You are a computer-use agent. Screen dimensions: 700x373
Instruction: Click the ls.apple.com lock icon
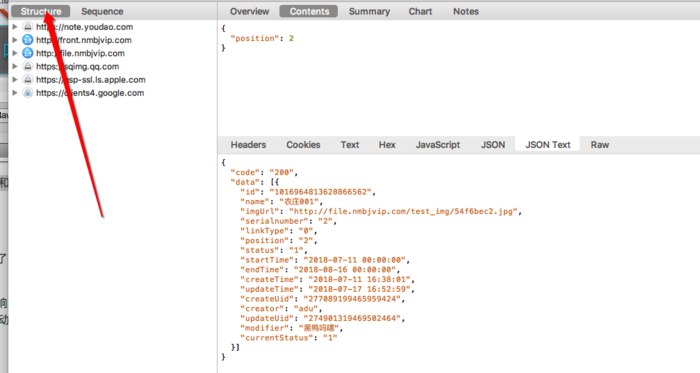click(x=28, y=79)
